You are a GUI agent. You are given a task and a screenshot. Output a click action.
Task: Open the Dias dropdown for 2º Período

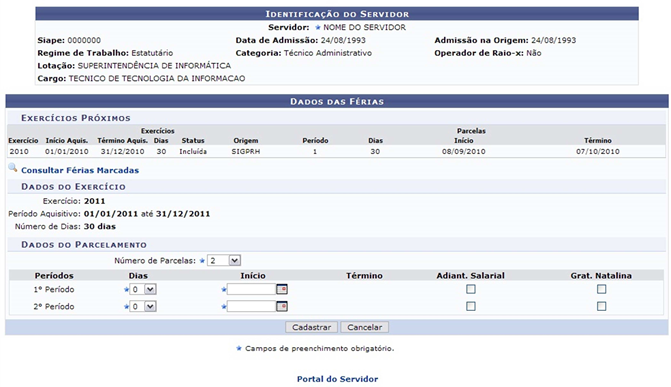[143, 307]
